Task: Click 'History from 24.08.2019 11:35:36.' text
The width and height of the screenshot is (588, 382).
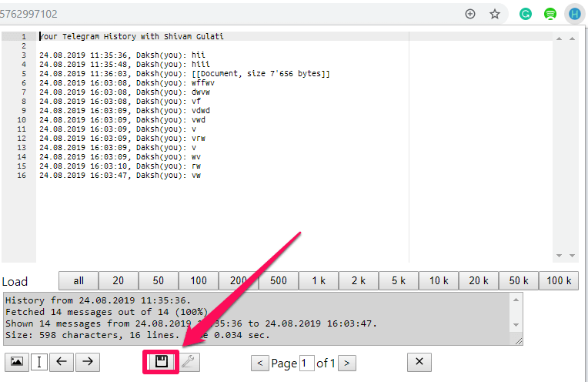Action: pos(99,300)
